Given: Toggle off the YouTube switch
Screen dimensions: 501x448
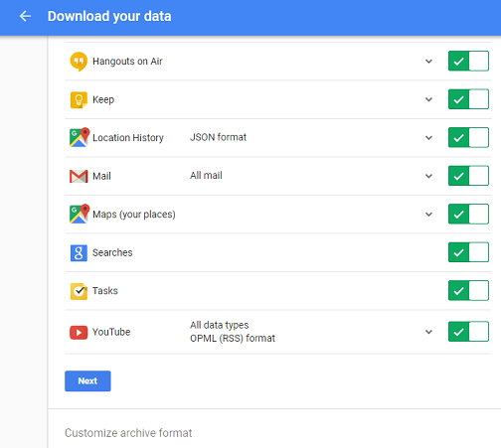Looking at the screenshot, I should click(468, 332).
